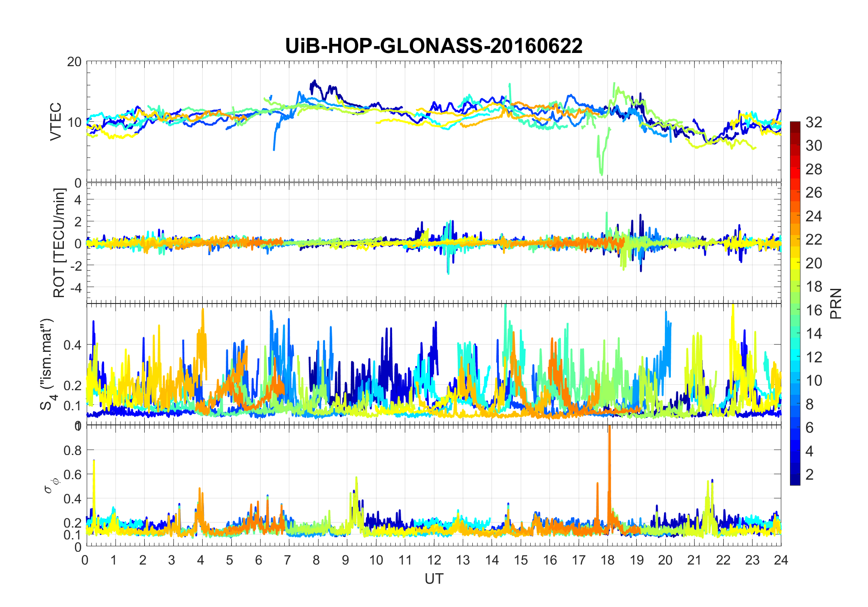Click the 20 tick on VTEC axis
Image resolution: width=868 pixels, height=607 pixels.
74,62
